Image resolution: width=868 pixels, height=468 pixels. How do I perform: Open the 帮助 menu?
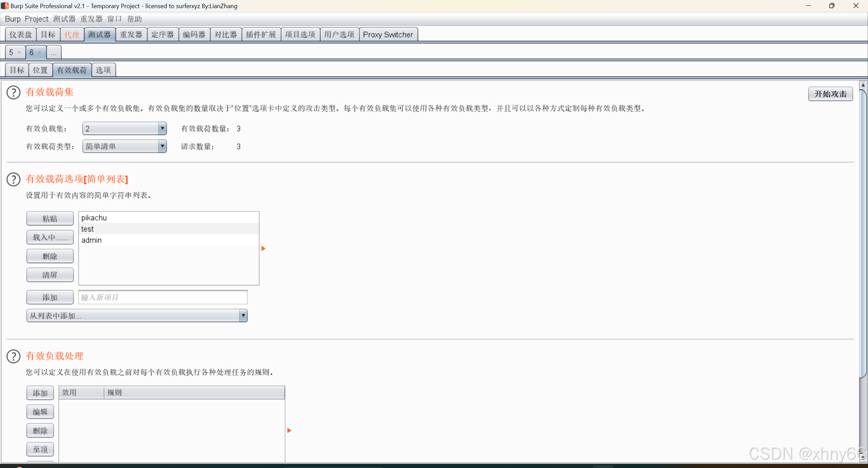pos(134,19)
